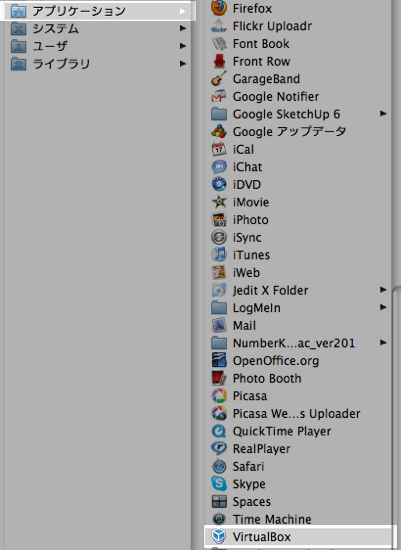Click the NumberK...ac_ver201 folder icon
The width and height of the screenshot is (401, 550).
click(219, 343)
